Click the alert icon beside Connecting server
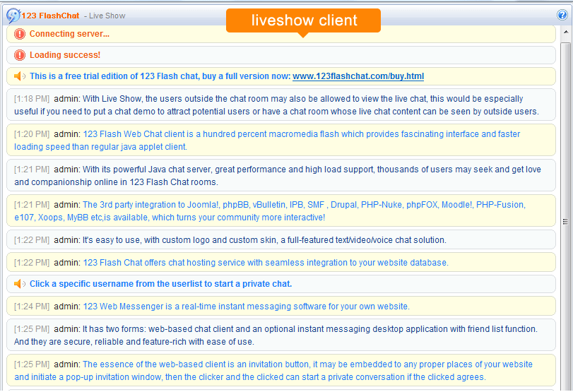The width and height of the screenshot is (573, 392). click(x=20, y=34)
